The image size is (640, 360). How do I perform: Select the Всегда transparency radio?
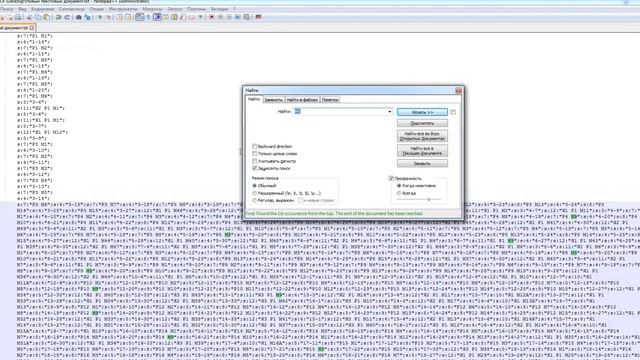point(399,193)
